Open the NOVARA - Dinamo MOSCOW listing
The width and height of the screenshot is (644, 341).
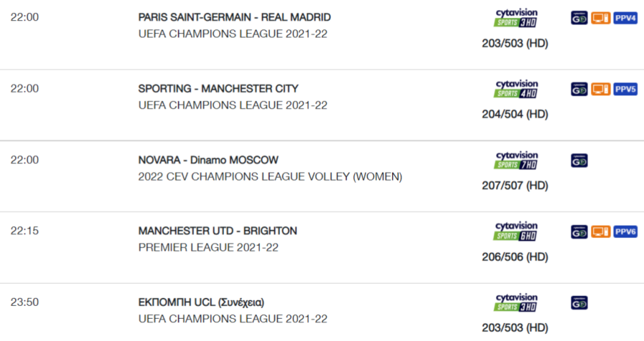pyautogui.click(x=208, y=160)
